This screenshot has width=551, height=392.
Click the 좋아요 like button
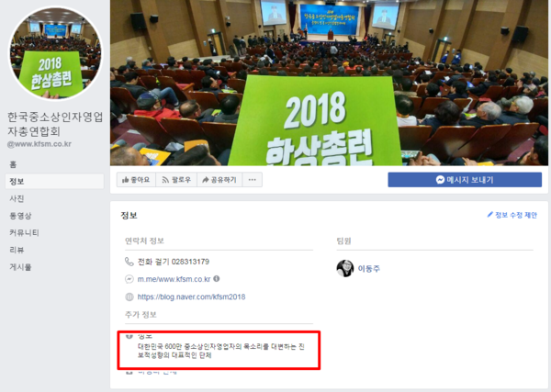click(136, 180)
